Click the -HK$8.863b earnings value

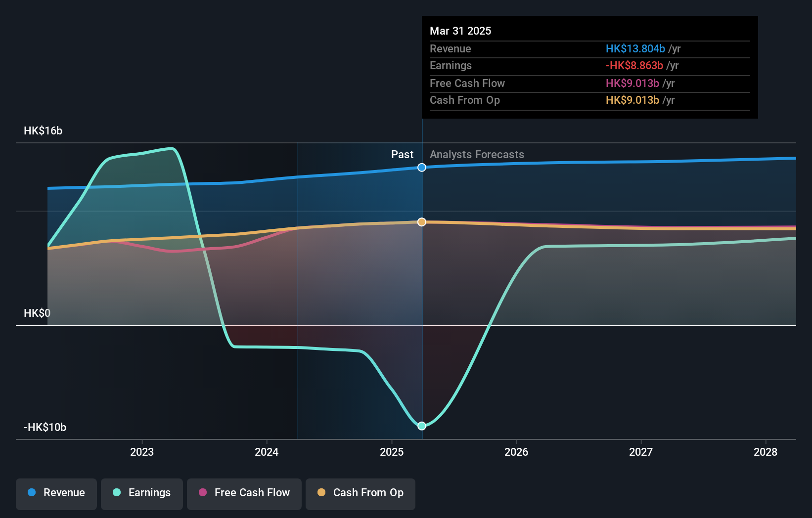click(634, 65)
